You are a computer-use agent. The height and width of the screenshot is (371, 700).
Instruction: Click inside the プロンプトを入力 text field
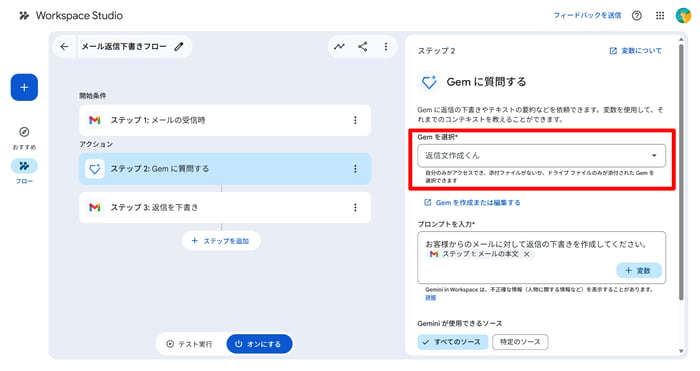[x=542, y=258]
